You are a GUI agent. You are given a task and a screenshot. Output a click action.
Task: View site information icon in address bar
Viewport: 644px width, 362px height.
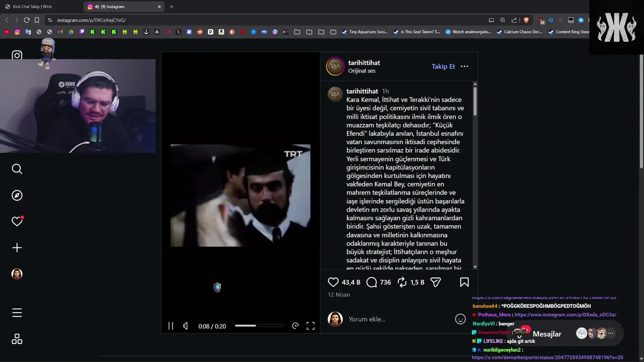50,20
